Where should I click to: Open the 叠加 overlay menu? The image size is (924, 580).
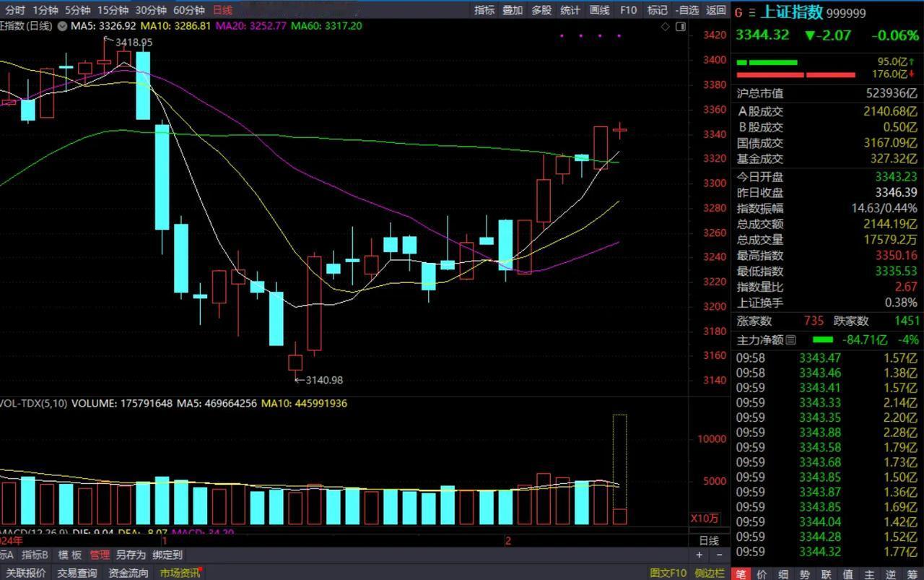coord(513,10)
